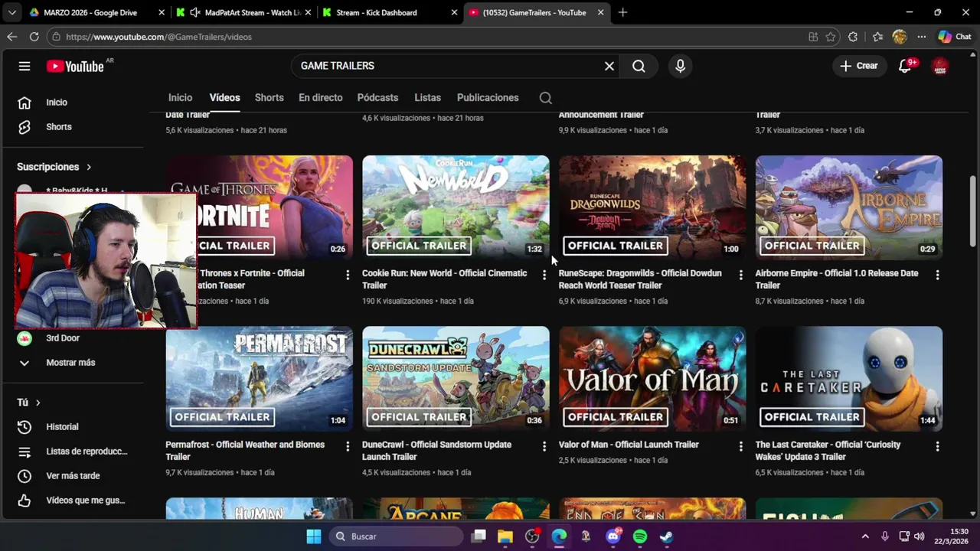The image size is (980, 551).
Task: Open the Listas tab
Action: pos(427,98)
